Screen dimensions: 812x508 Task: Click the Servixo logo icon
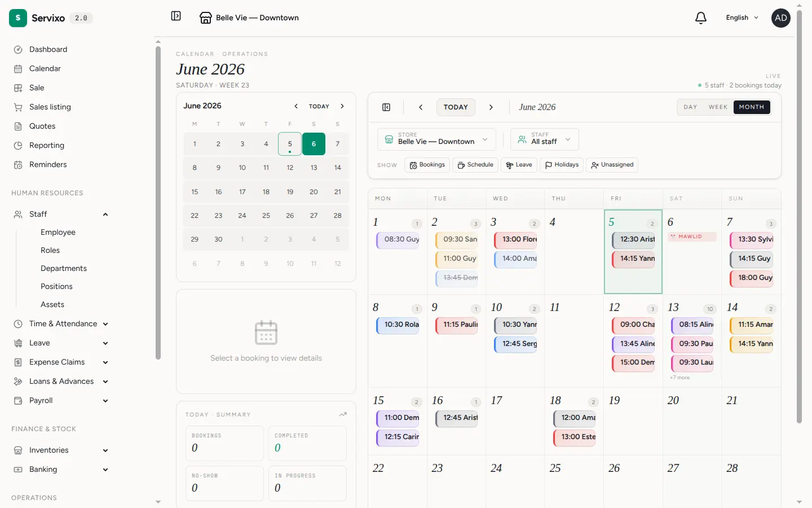tap(18, 18)
